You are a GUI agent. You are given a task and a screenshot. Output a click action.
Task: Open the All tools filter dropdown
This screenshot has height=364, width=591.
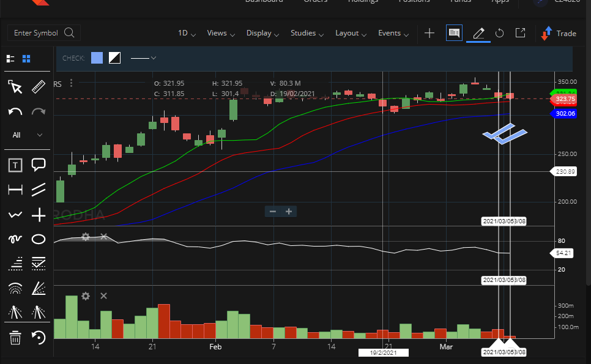[x=27, y=135]
